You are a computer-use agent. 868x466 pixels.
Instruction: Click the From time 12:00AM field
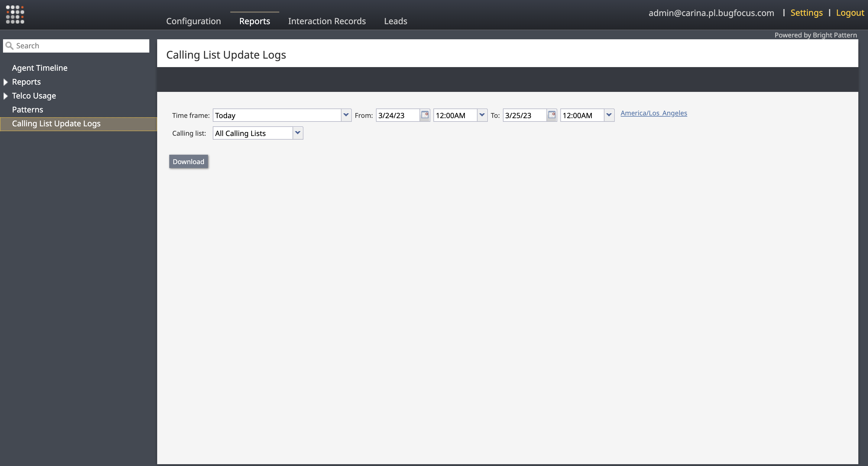455,115
